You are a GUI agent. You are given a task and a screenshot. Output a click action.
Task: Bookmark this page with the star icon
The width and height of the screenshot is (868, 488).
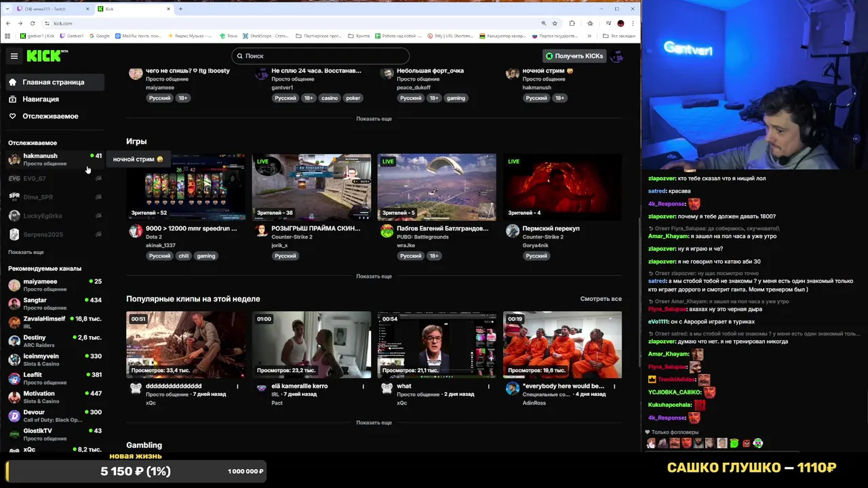pyautogui.click(x=555, y=23)
